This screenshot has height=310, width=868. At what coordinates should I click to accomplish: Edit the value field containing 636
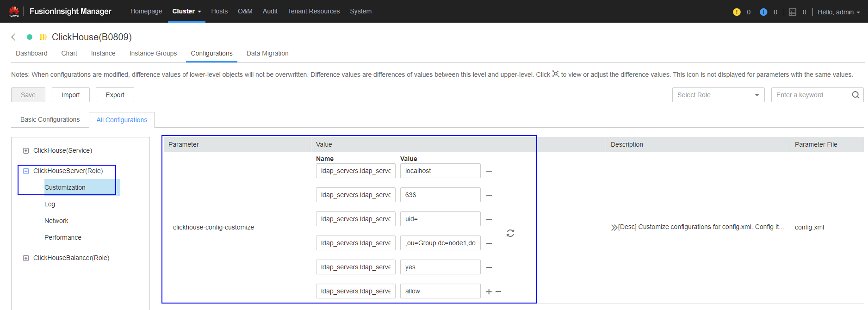pyautogui.click(x=440, y=195)
